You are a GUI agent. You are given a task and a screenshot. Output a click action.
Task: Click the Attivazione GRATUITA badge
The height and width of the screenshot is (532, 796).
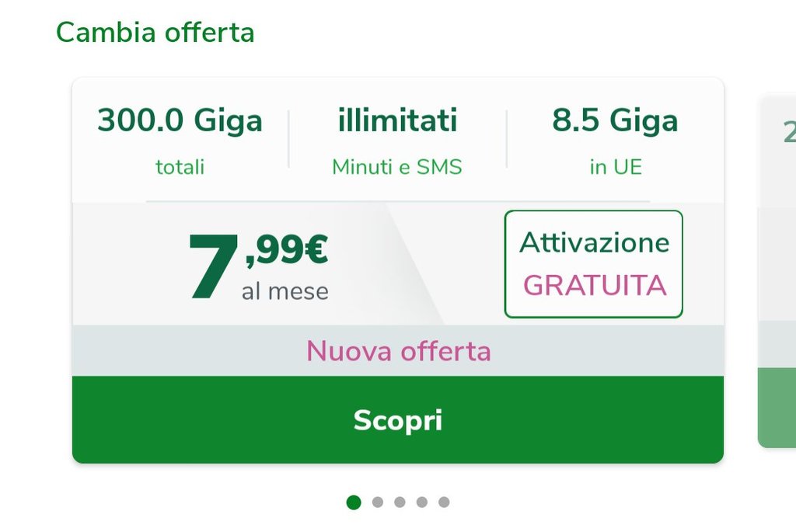click(x=593, y=264)
